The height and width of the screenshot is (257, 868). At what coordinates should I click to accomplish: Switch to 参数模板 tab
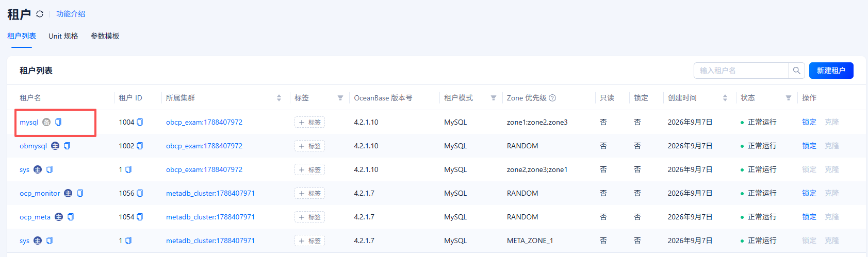click(x=105, y=36)
